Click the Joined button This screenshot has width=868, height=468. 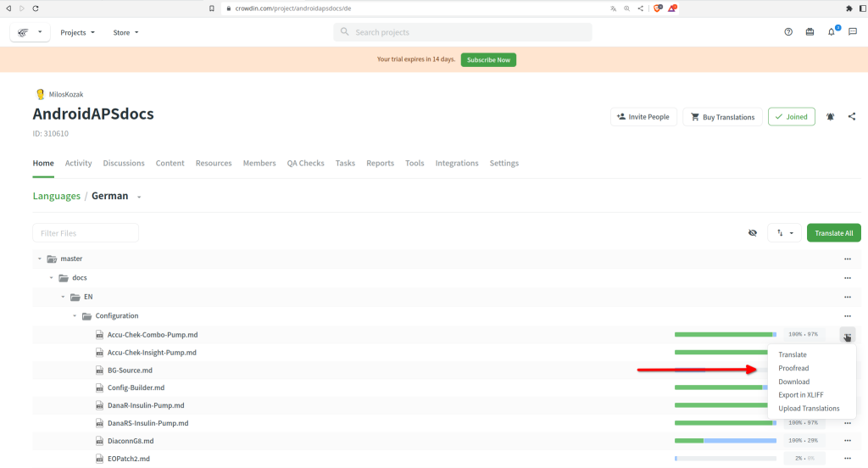pyautogui.click(x=791, y=117)
